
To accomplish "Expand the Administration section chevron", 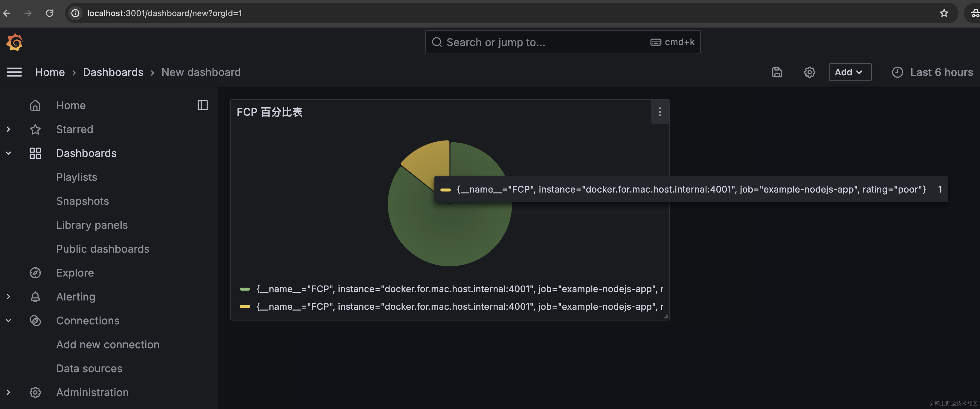I will [8, 392].
